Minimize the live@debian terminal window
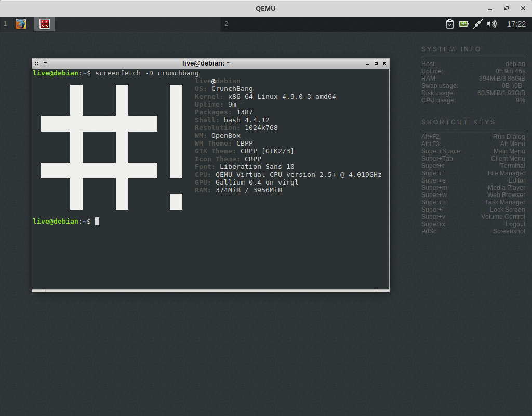Screen dimensions: 532x416 click(368, 63)
